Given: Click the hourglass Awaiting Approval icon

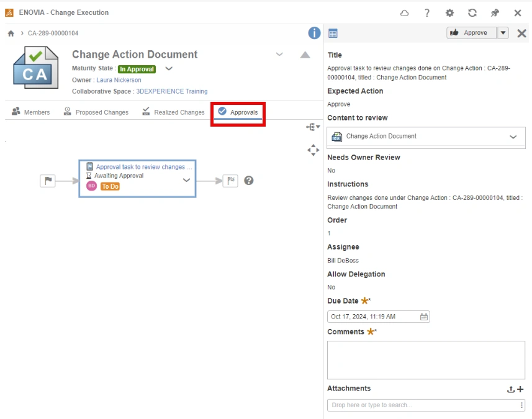Looking at the screenshot, I should coord(89,176).
